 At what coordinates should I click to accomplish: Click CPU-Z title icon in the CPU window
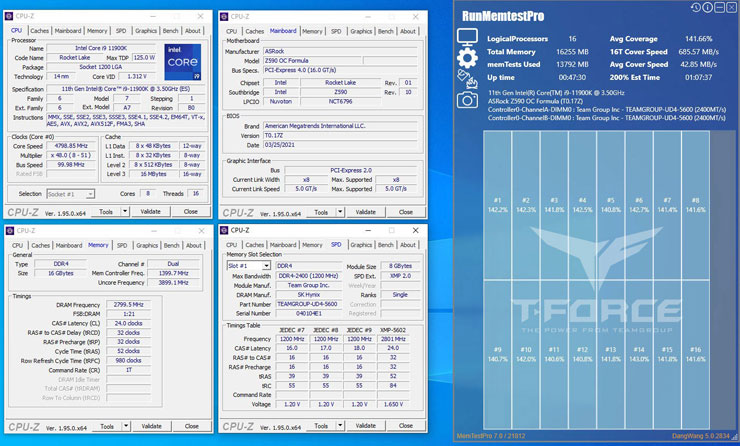click(x=9, y=16)
